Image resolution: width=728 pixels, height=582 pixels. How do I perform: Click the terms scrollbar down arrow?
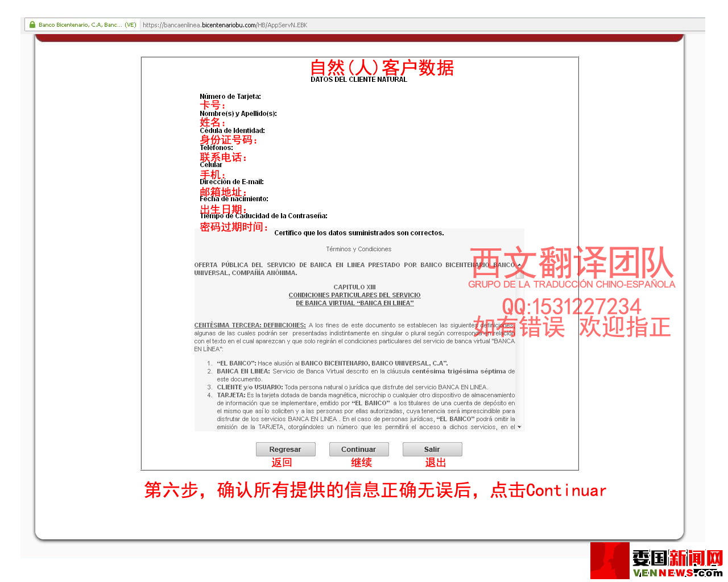pos(519,427)
